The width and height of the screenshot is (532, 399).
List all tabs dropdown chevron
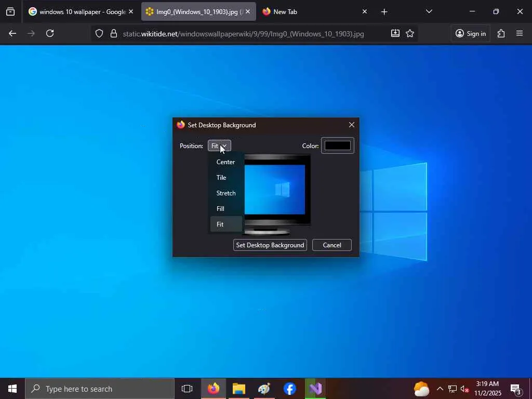[429, 11]
